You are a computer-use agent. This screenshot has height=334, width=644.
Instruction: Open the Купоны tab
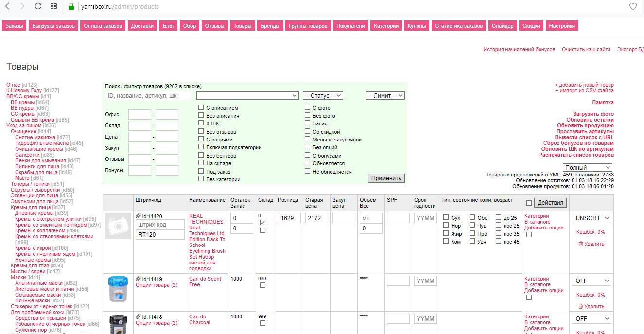(417, 26)
